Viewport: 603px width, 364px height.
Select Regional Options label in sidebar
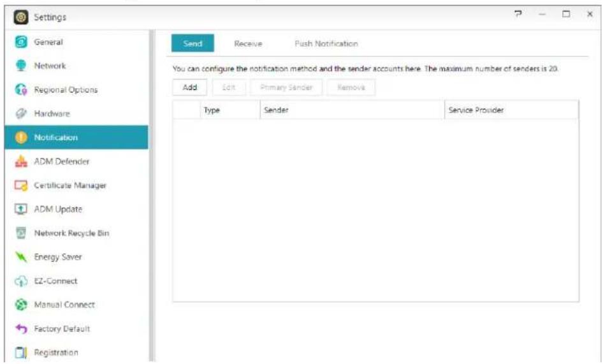coord(66,90)
